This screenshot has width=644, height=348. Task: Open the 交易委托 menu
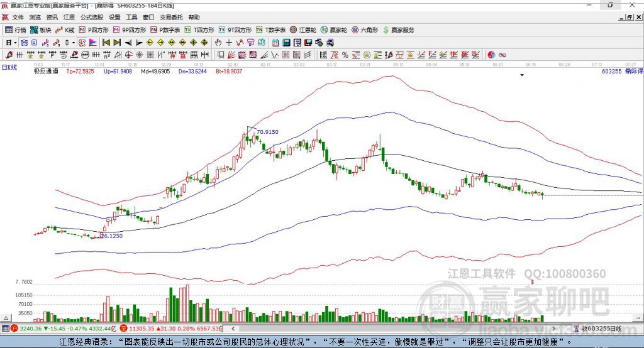pyautogui.click(x=171, y=17)
